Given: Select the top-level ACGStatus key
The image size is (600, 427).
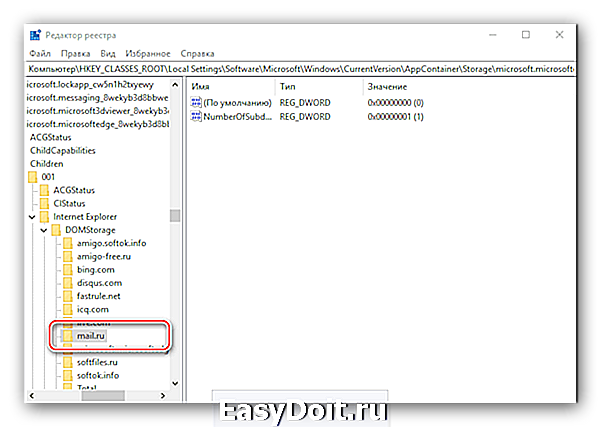Looking at the screenshot, I should [x=51, y=137].
